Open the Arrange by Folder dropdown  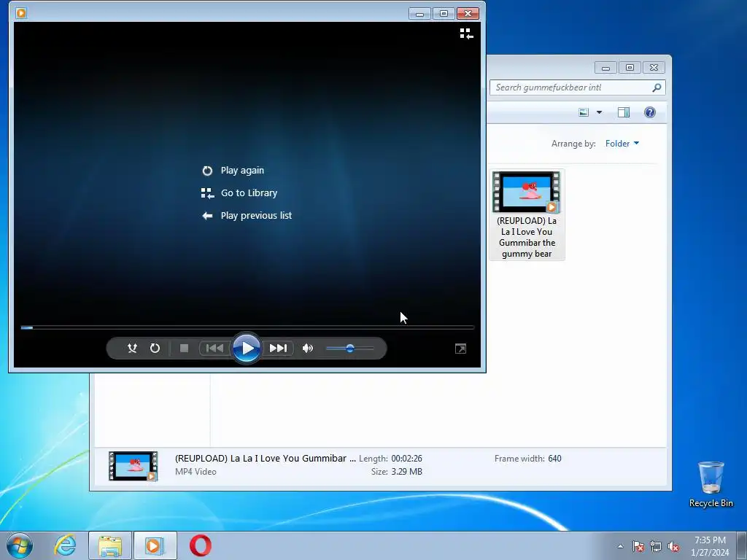click(x=622, y=144)
